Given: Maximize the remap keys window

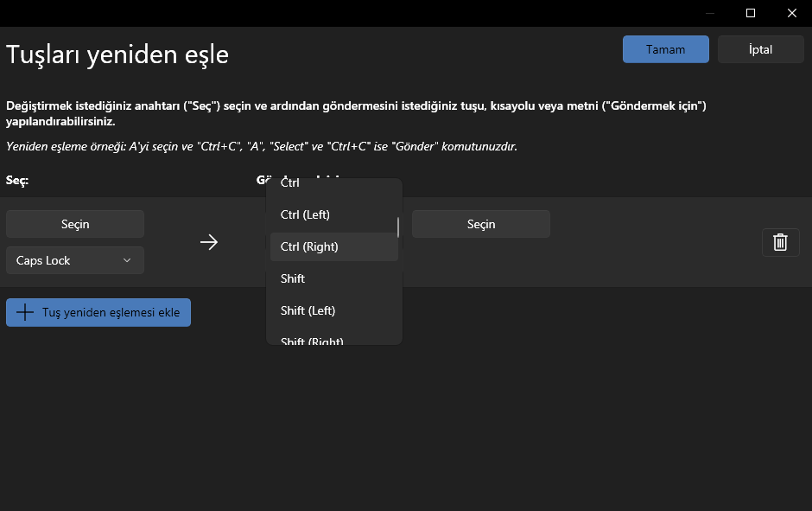Looking at the screenshot, I should pyautogui.click(x=751, y=13).
